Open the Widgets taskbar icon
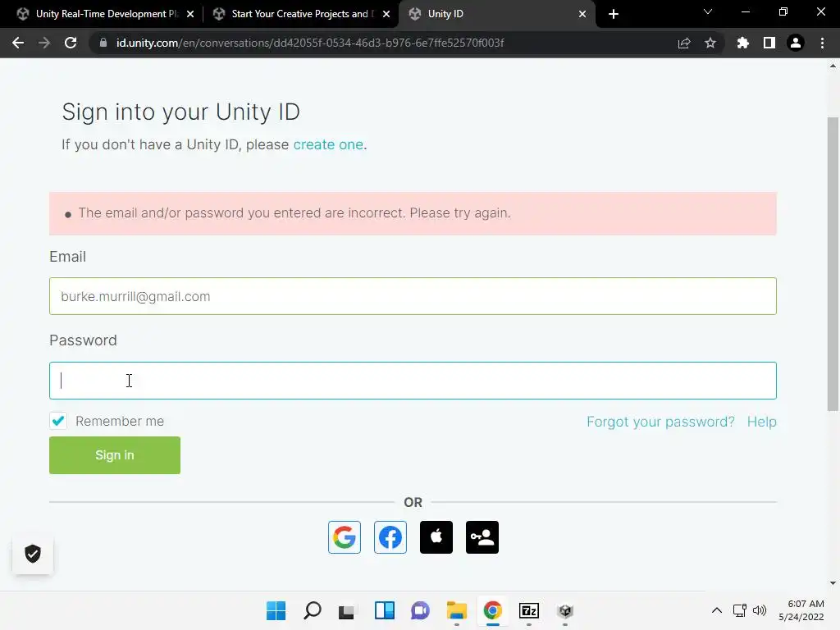 click(x=385, y=610)
